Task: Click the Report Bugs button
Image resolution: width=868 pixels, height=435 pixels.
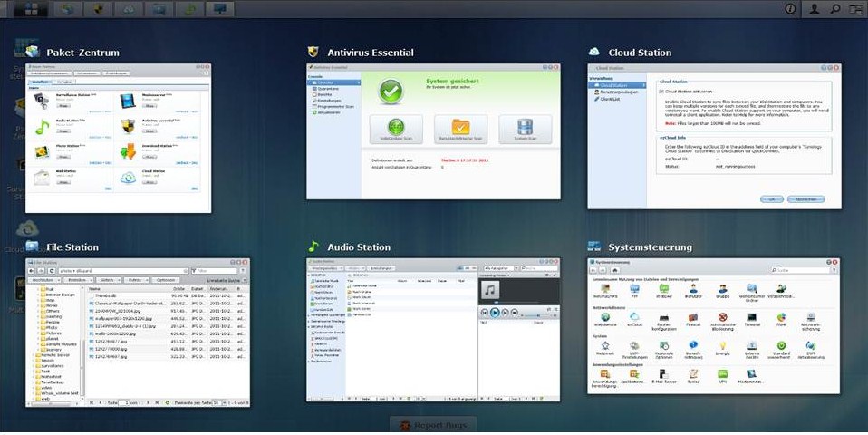Action: 433,425
